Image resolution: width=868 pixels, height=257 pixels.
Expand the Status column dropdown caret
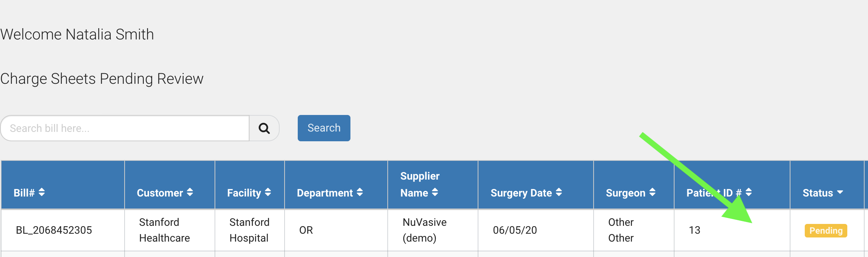coord(840,192)
